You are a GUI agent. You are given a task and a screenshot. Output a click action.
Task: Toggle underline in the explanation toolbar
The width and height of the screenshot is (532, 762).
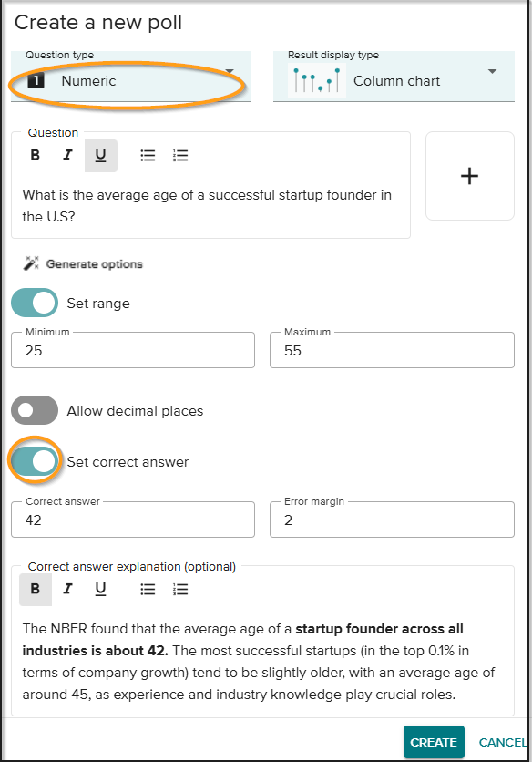click(100, 589)
